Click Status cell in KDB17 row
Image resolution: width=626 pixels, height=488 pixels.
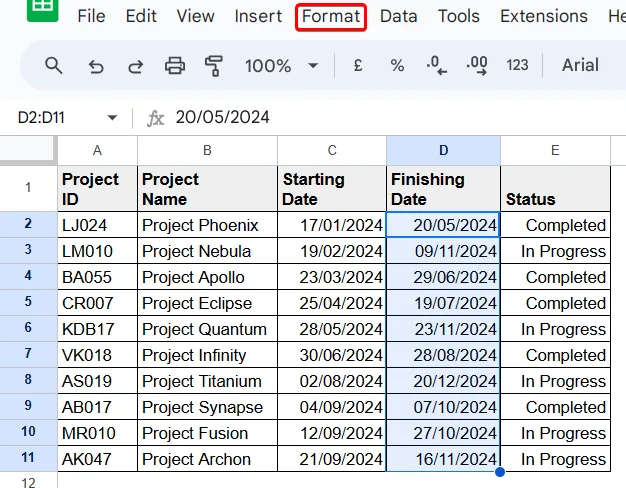(555, 329)
